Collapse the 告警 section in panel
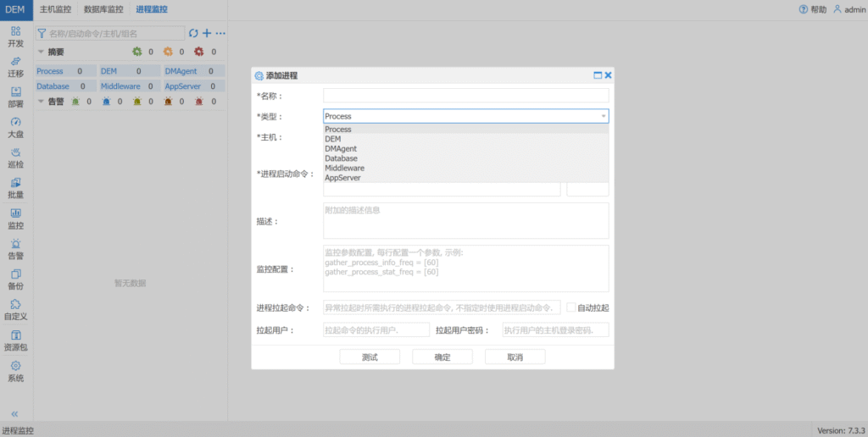The image size is (868, 437). click(x=41, y=101)
